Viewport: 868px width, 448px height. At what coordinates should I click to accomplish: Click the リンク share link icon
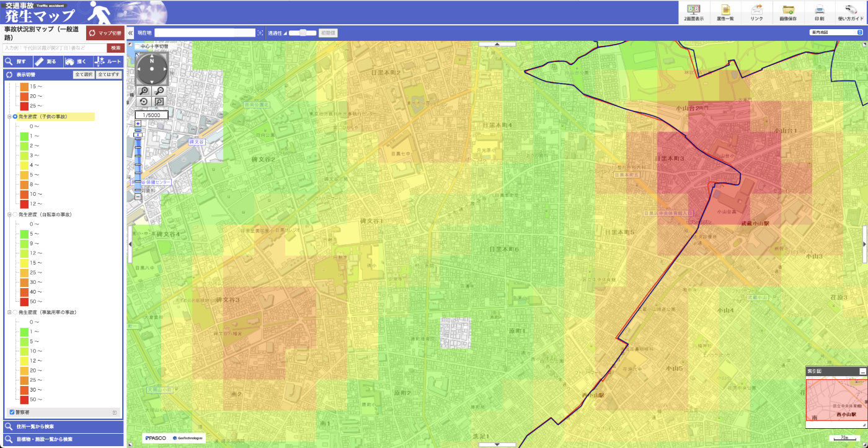(x=756, y=12)
